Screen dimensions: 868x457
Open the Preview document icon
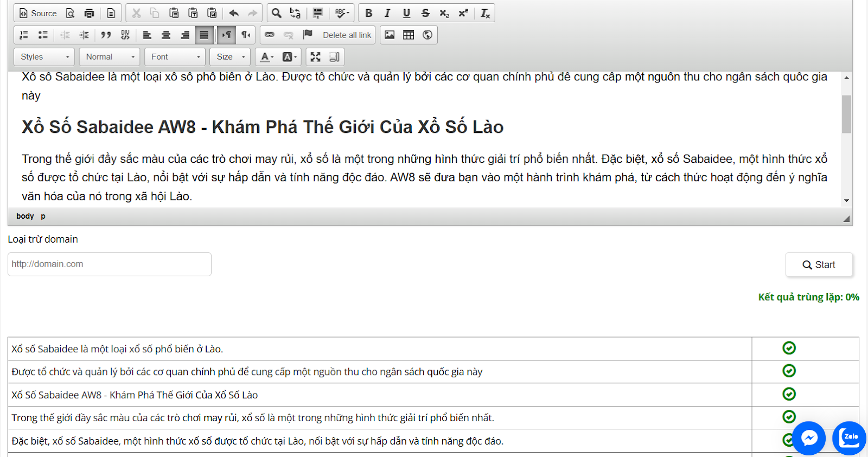pyautogui.click(x=70, y=13)
